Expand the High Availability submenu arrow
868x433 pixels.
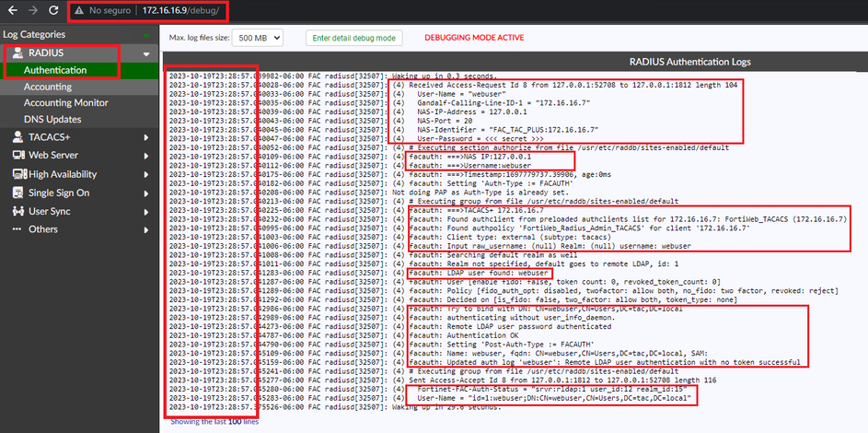tap(146, 174)
